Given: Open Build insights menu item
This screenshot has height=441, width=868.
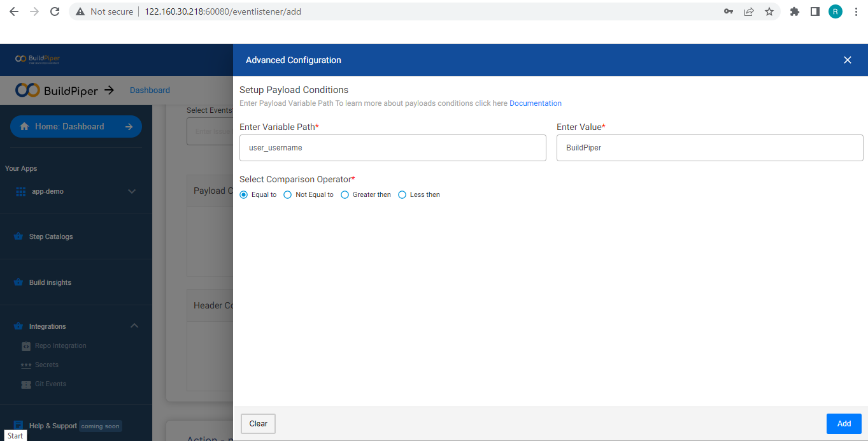Looking at the screenshot, I should click(x=50, y=282).
